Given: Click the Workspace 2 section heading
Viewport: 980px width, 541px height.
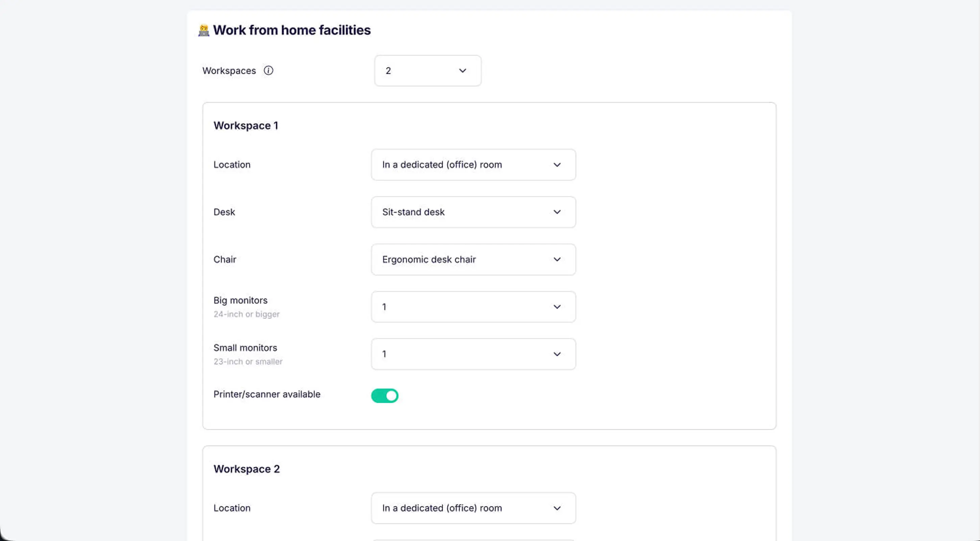Looking at the screenshot, I should tap(247, 469).
